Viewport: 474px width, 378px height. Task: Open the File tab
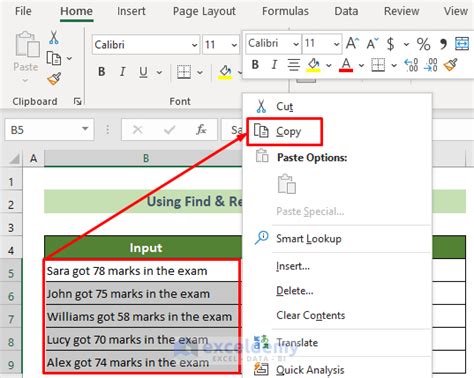(23, 11)
